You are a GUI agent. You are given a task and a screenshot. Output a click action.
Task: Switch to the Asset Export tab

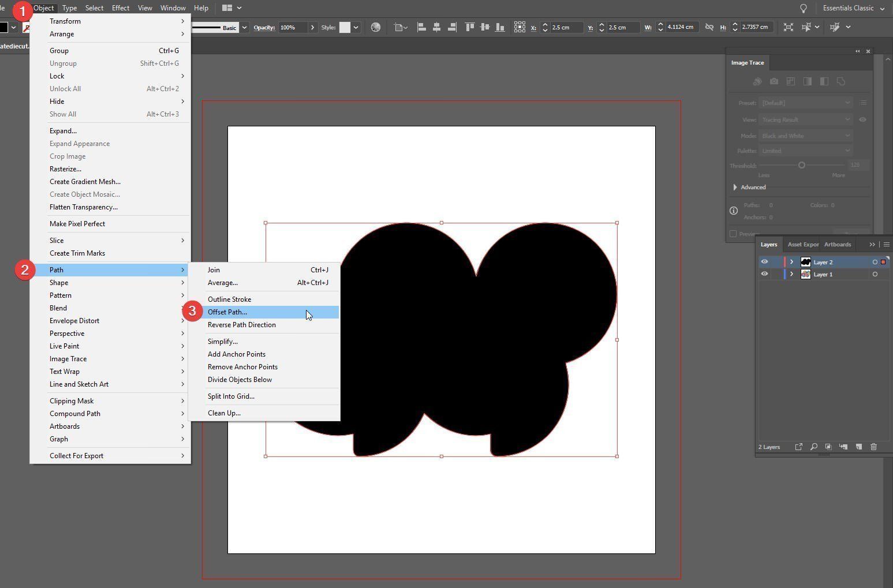[x=802, y=244]
